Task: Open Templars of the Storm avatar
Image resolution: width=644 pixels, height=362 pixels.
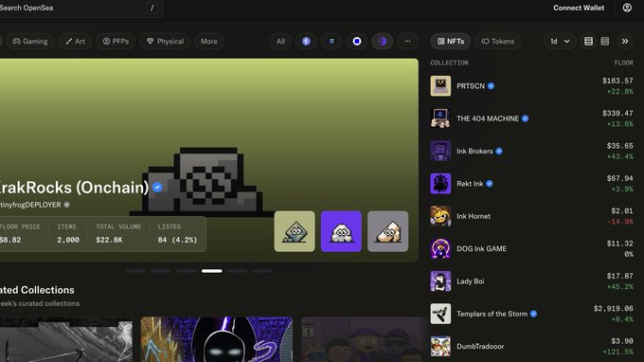Action: 440,314
